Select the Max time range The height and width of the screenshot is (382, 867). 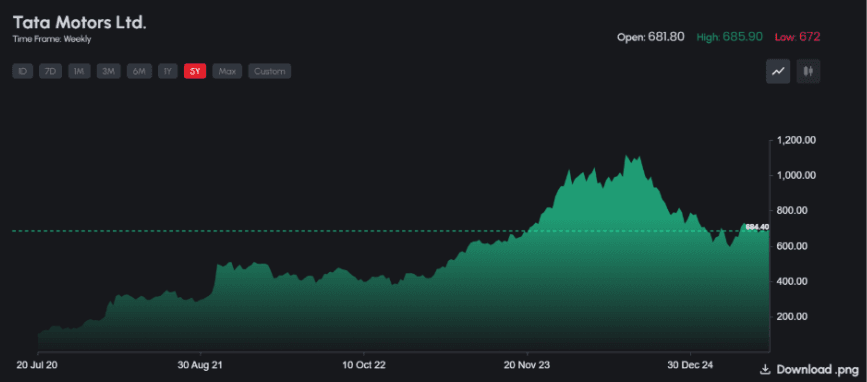227,71
